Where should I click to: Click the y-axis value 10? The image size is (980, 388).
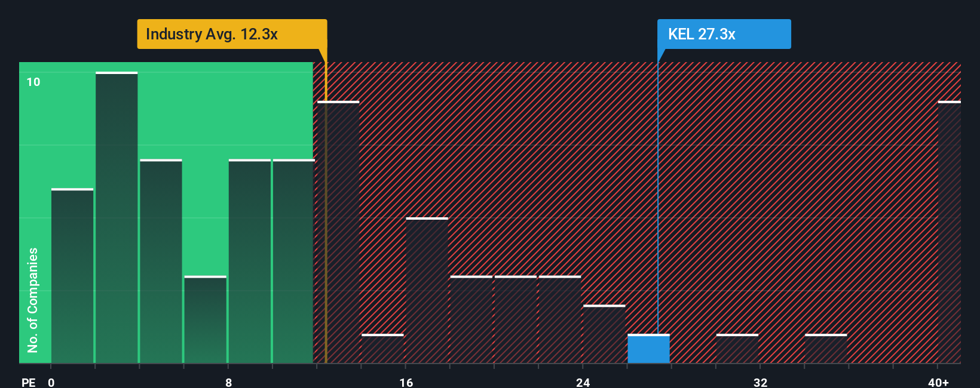(x=33, y=82)
